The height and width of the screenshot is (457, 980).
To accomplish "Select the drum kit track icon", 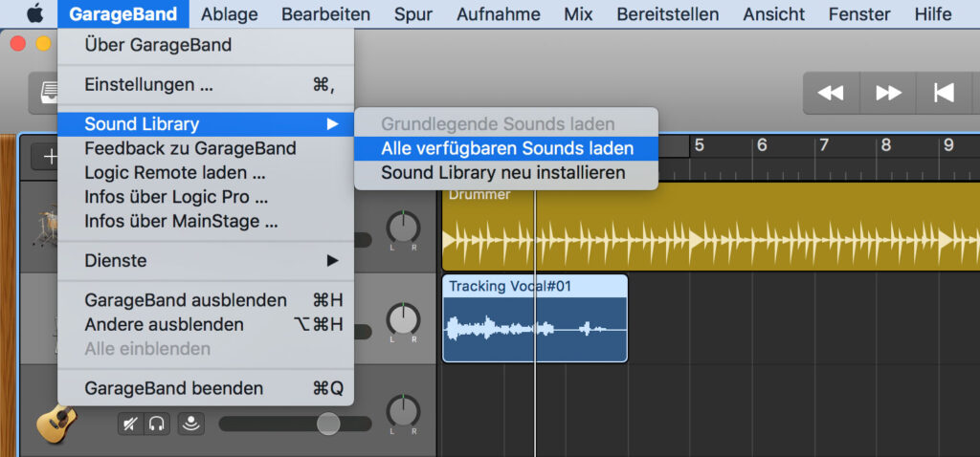I will point(46,228).
